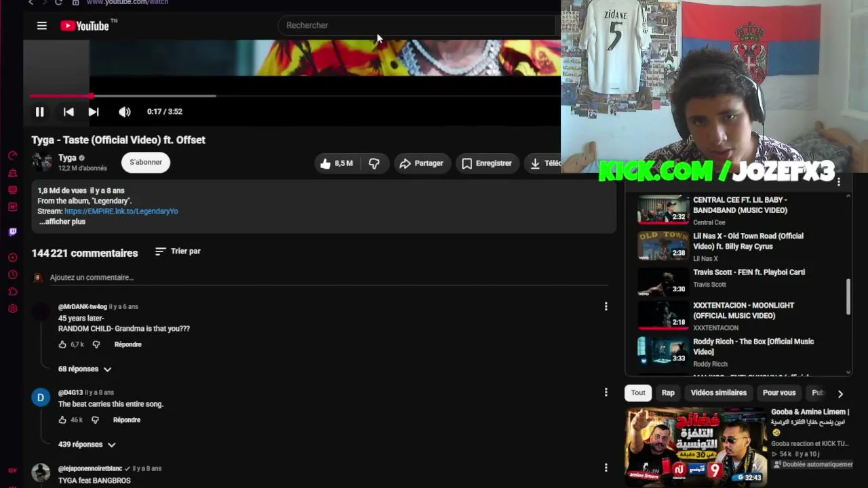Skip back to the previous video
Viewport: 868px width, 488px height.
68,112
